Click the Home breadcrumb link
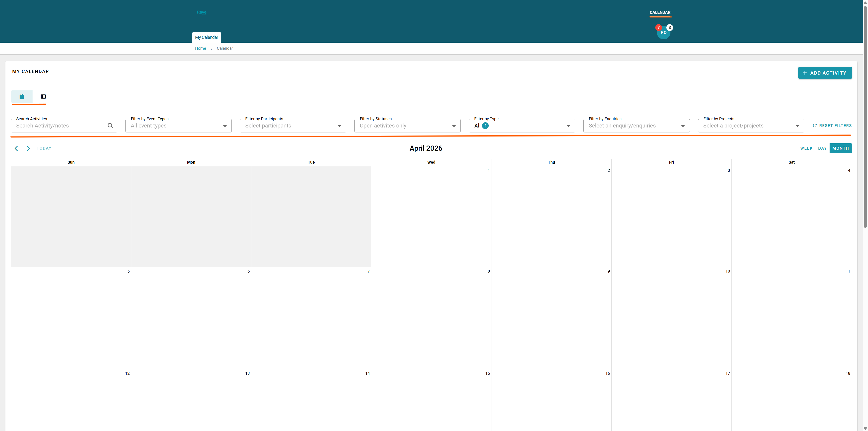Screen dimensions: 868x431 [200, 49]
